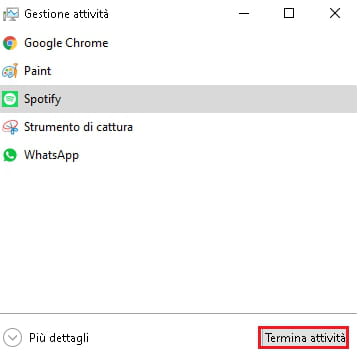Select the Google Chrome task name
Viewport: 362px width, 362px height.
(66, 43)
